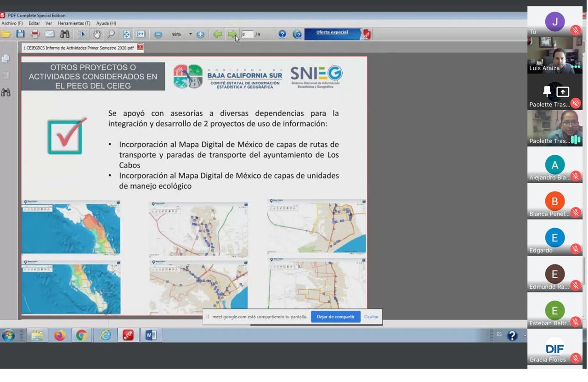Toggle the Fit Page view button
The height and width of the screenshot is (382, 588).
click(126, 34)
